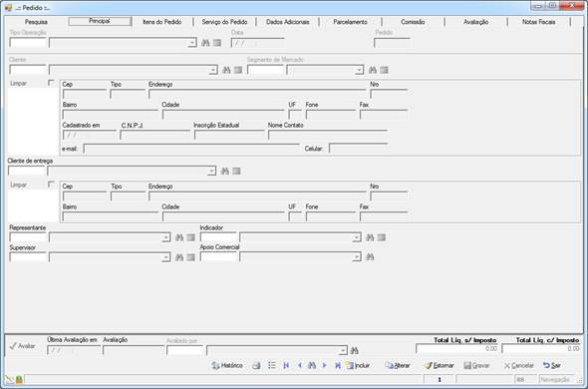
Task: Expand the Apoio Comercial dropdown
Action: point(356,257)
